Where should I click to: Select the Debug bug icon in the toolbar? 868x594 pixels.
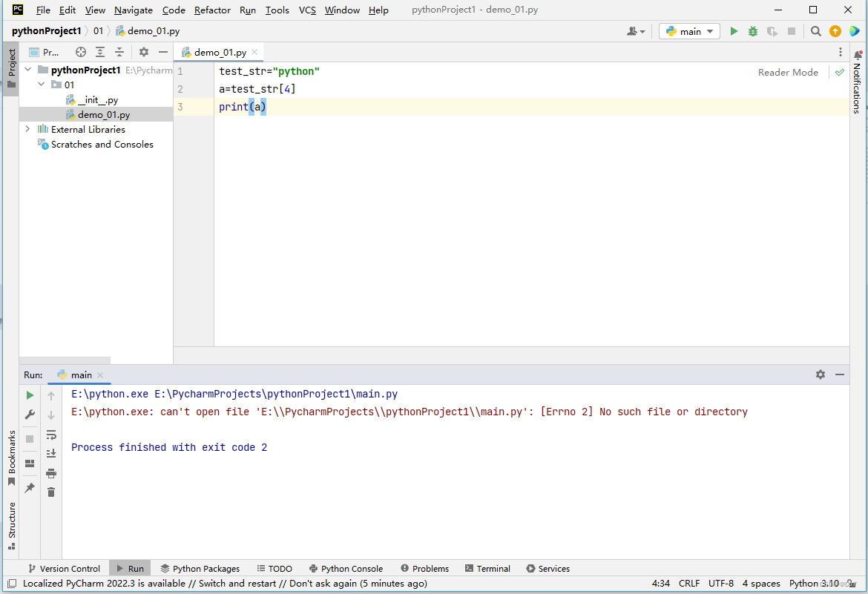point(753,31)
